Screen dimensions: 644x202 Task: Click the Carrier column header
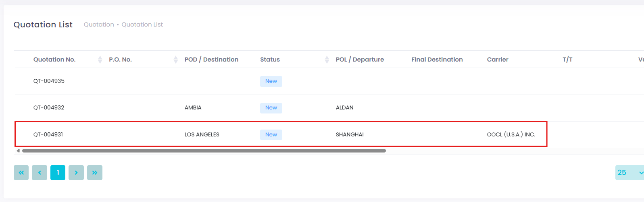pos(498,60)
